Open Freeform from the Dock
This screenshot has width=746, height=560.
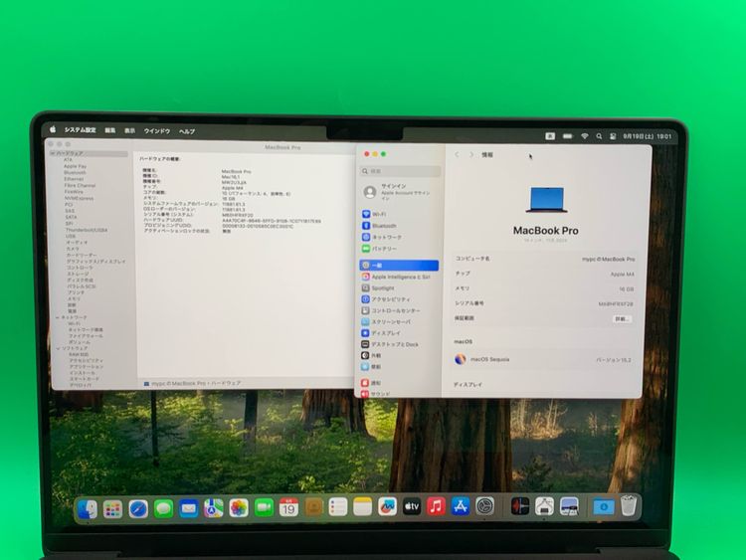click(387, 506)
